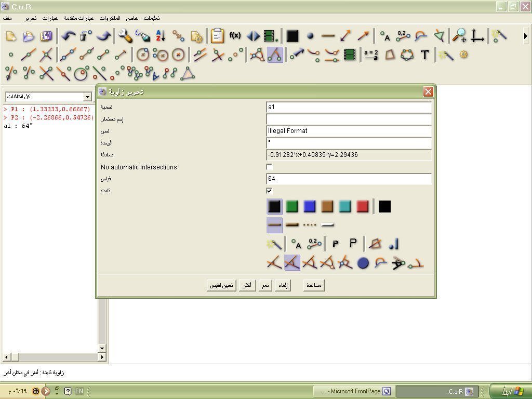
Task: Click the down scroll arrow of object list
Action: click(x=102, y=348)
